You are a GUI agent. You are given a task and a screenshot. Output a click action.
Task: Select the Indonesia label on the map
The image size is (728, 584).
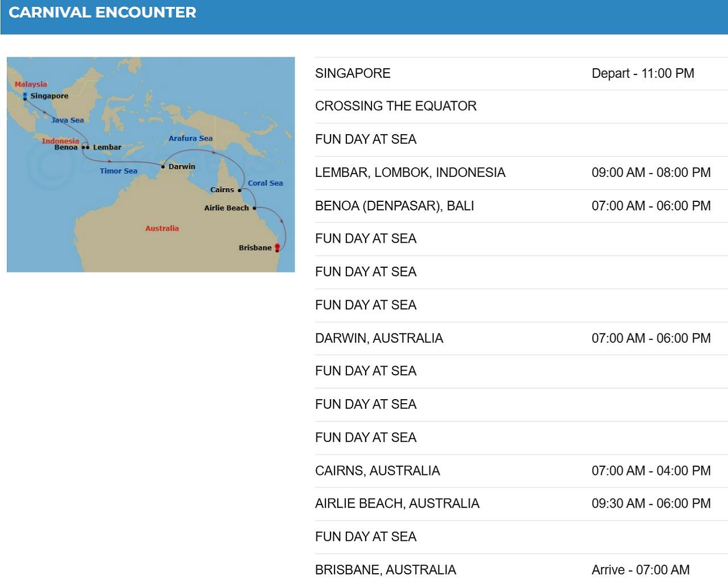click(x=60, y=140)
